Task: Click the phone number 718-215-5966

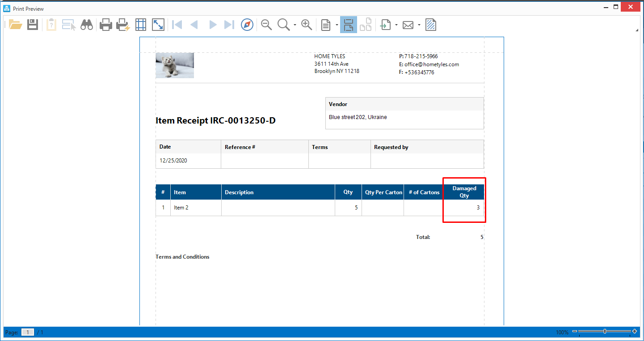Action: coord(421,56)
